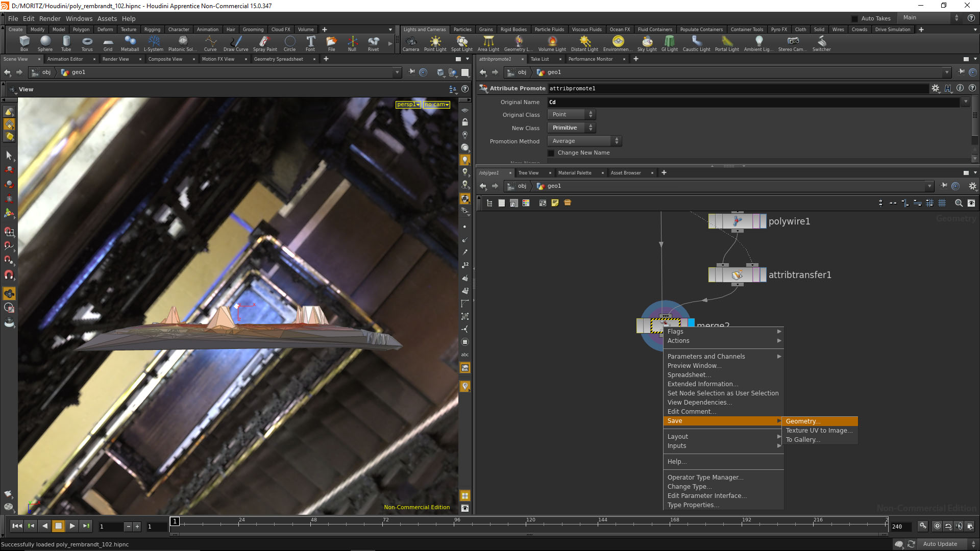Enable Change New Name checkbox
Viewport: 980px width, 551px height.
551,153
